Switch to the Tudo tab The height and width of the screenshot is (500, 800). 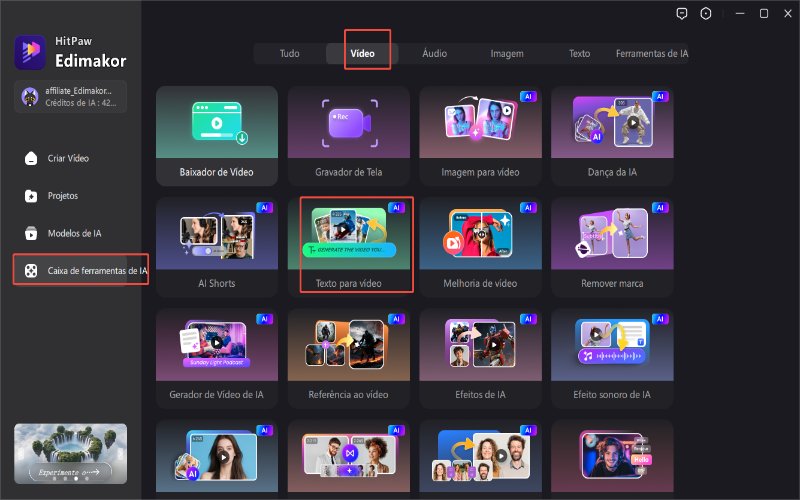pyautogui.click(x=289, y=54)
